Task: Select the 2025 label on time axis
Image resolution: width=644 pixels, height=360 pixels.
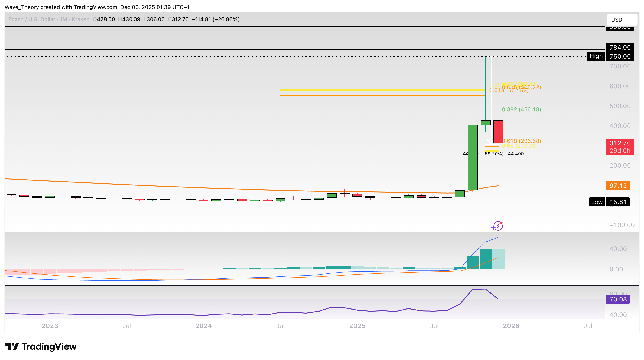Action: [357, 326]
